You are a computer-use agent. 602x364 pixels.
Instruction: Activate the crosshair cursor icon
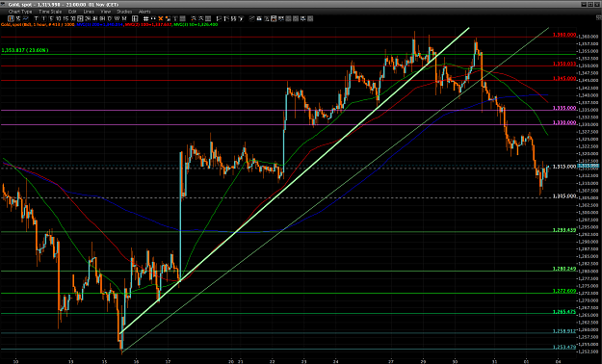tap(153, 18)
